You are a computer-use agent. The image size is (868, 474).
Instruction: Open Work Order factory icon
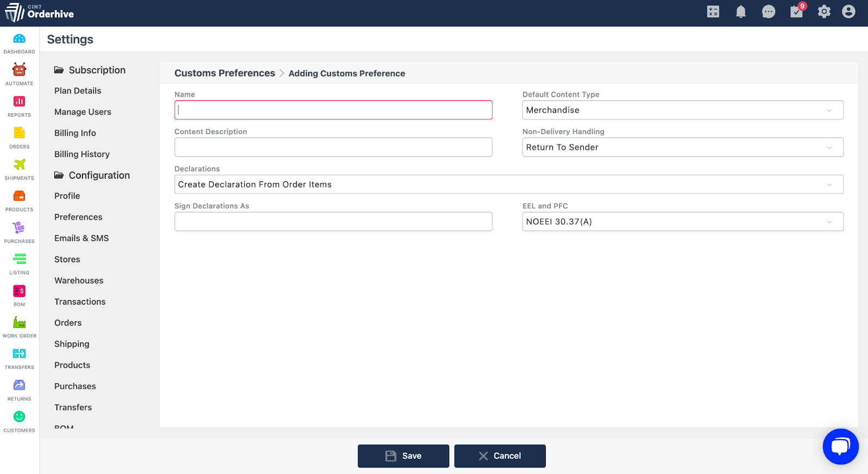point(19,322)
